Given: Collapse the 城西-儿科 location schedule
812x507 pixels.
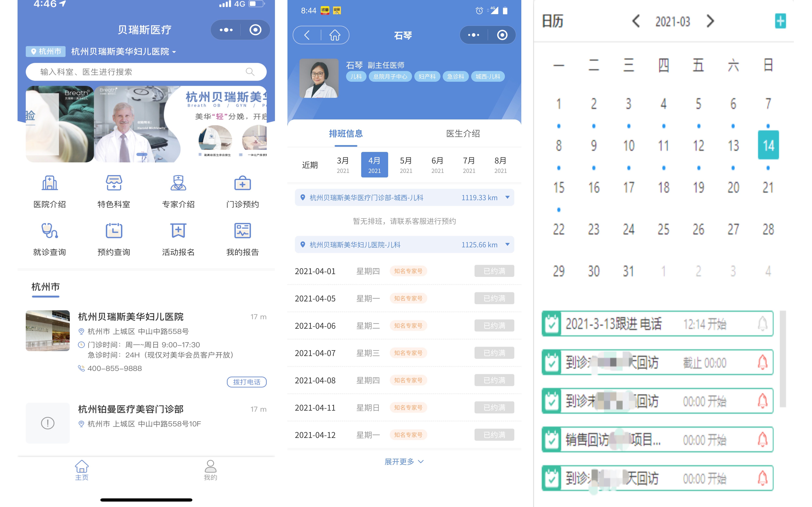Looking at the screenshot, I should [507, 197].
